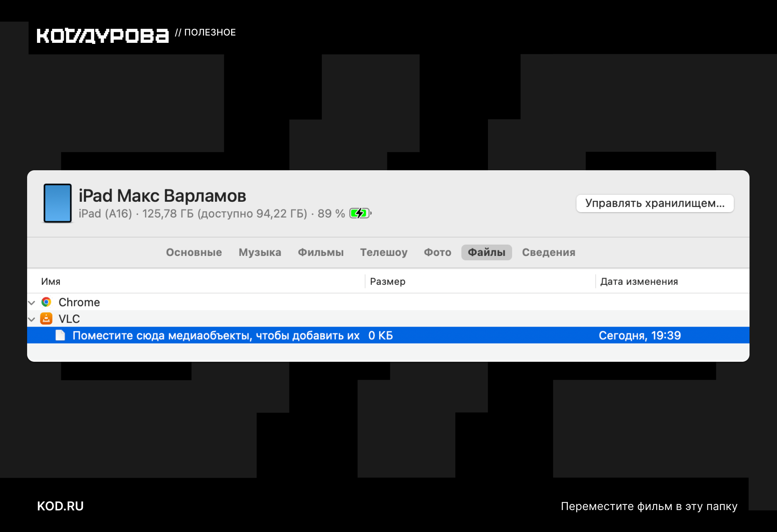Click the blank document file icon
The height and width of the screenshot is (532, 777).
coord(60,335)
